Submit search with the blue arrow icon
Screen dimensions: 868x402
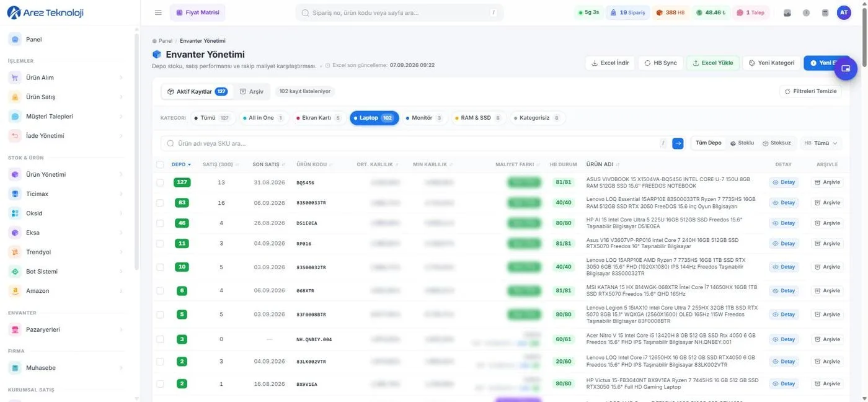[x=678, y=143]
